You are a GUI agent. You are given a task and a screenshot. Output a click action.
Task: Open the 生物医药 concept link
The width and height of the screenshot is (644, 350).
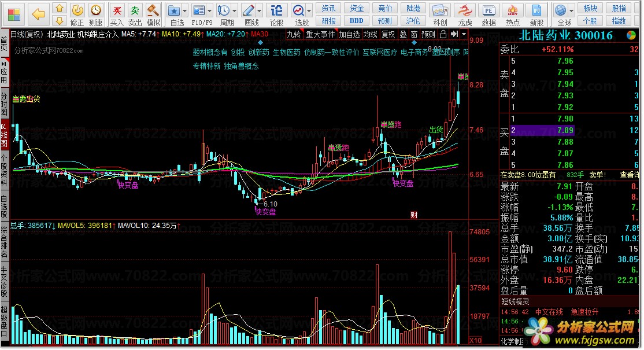[x=287, y=52]
